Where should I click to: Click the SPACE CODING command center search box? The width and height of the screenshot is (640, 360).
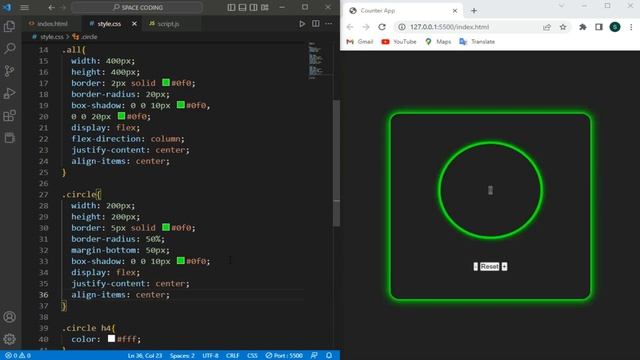point(137,7)
